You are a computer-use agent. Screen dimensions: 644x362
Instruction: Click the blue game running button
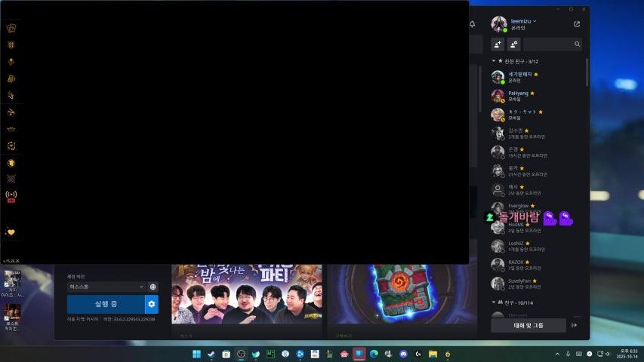click(106, 304)
